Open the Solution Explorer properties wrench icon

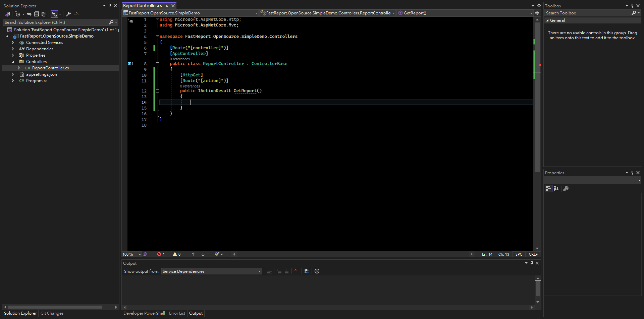click(68, 14)
